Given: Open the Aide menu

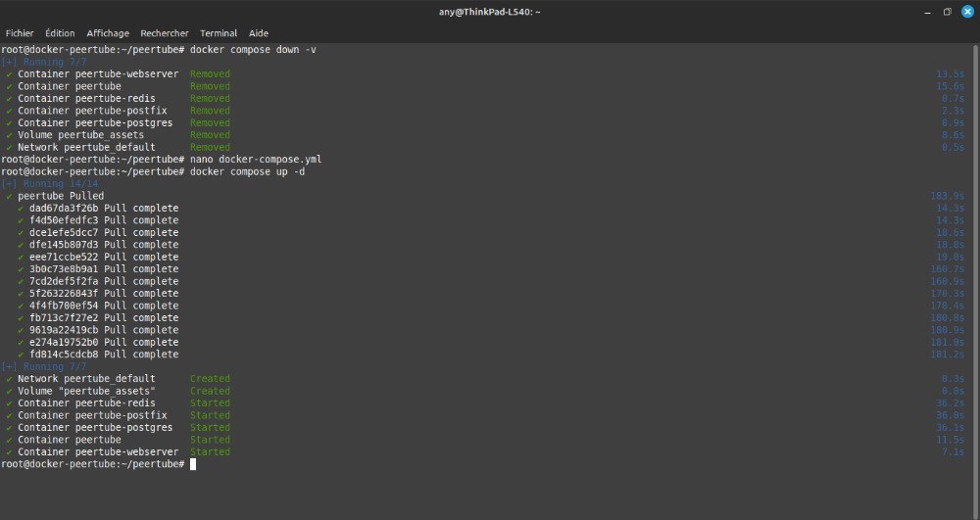Looking at the screenshot, I should (x=259, y=33).
